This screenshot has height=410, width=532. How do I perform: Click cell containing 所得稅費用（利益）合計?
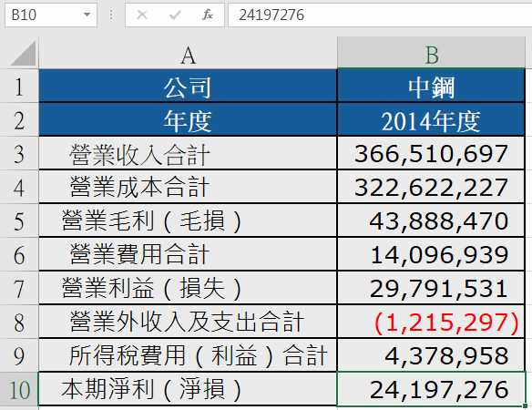[188, 355]
